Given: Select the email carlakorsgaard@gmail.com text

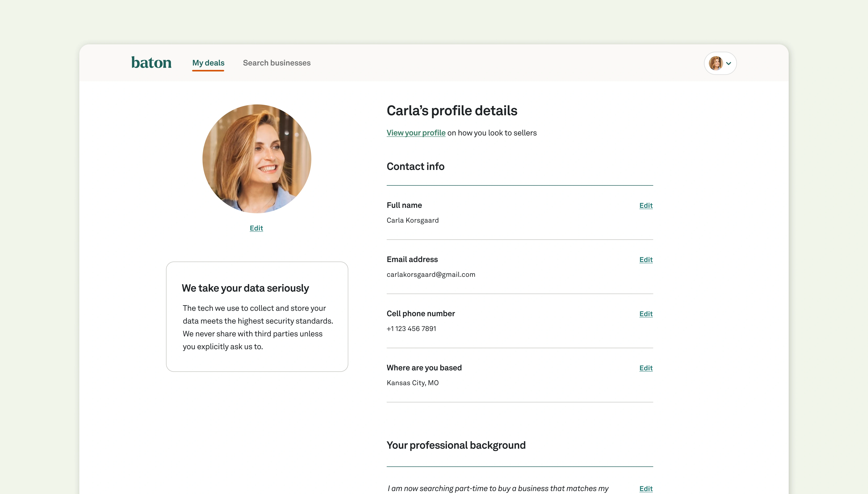Looking at the screenshot, I should tap(431, 274).
